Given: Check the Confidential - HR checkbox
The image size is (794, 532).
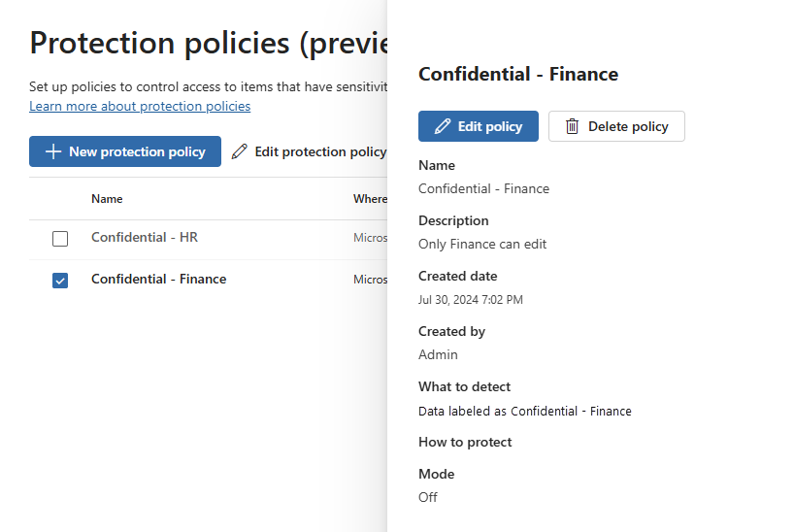Looking at the screenshot, I should (60, 239).
